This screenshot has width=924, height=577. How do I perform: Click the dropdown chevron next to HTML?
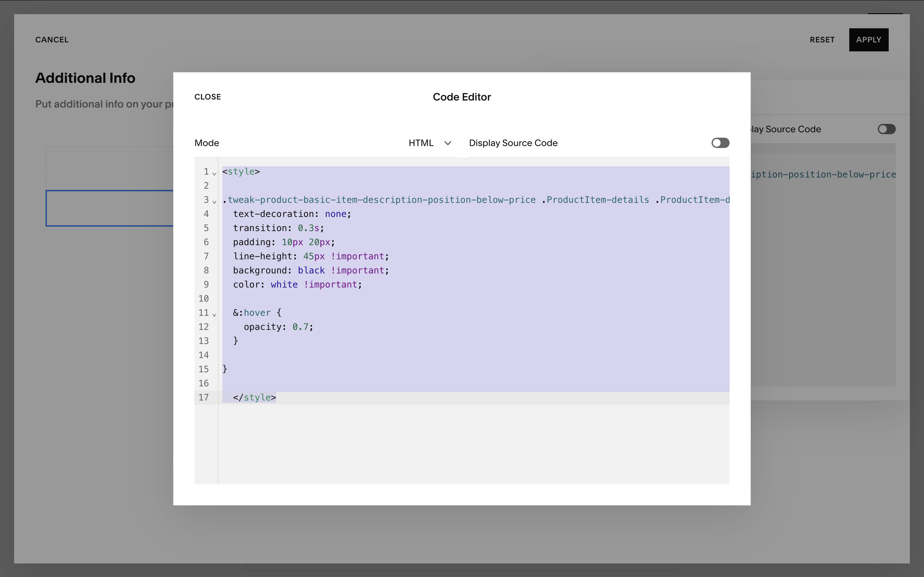coord(448,143)
